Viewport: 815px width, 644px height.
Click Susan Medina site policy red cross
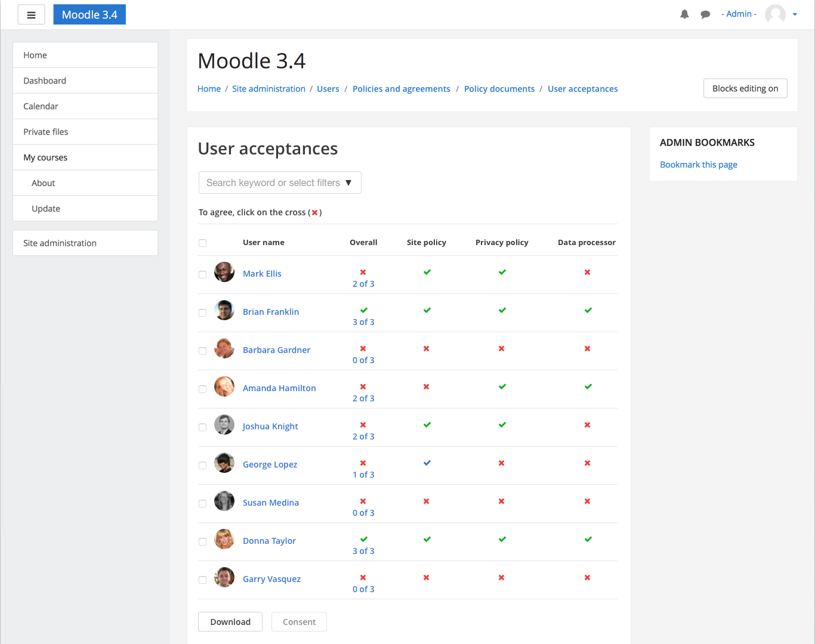[427, 501]
